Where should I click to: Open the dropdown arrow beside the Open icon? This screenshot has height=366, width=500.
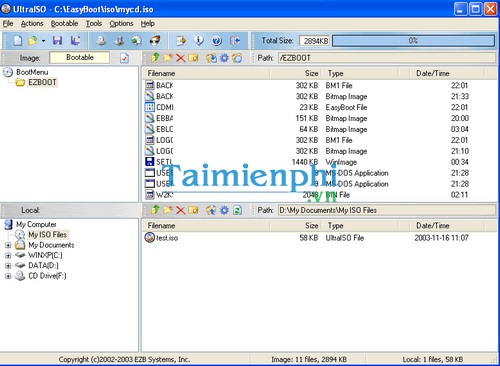click(x=43, y=41)
